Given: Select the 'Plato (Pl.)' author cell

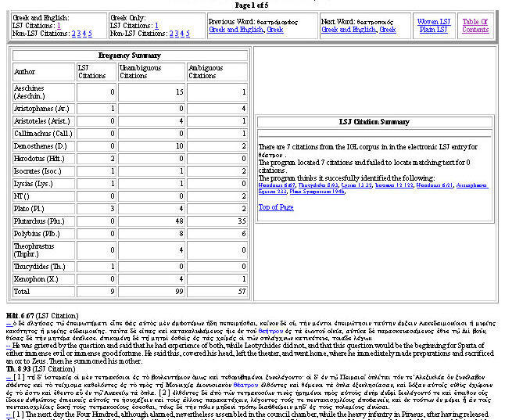Looking at the screenshot, I should coord(44,209).
